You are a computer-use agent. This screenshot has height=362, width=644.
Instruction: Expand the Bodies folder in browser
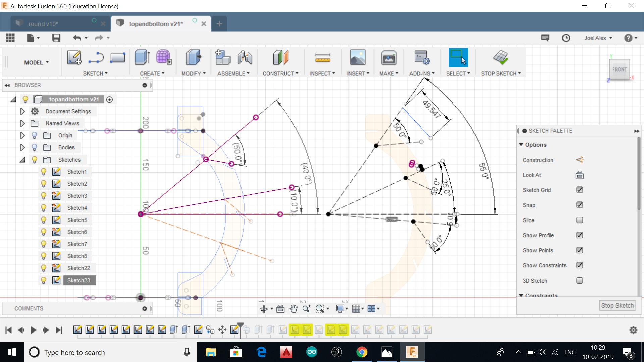pos(22,147)
